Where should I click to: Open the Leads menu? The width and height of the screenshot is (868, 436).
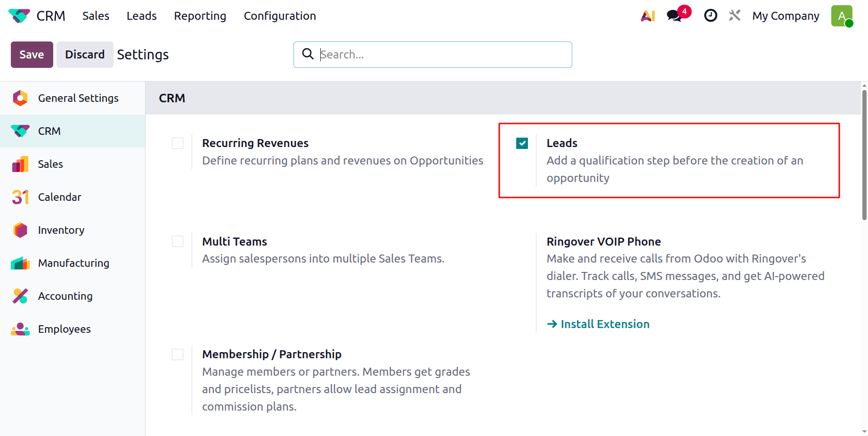click(142, 16)
